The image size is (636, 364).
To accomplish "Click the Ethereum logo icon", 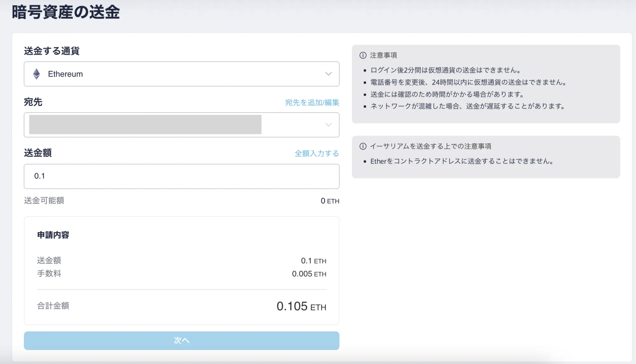I will pyautogui.click(x=36, y=74).
